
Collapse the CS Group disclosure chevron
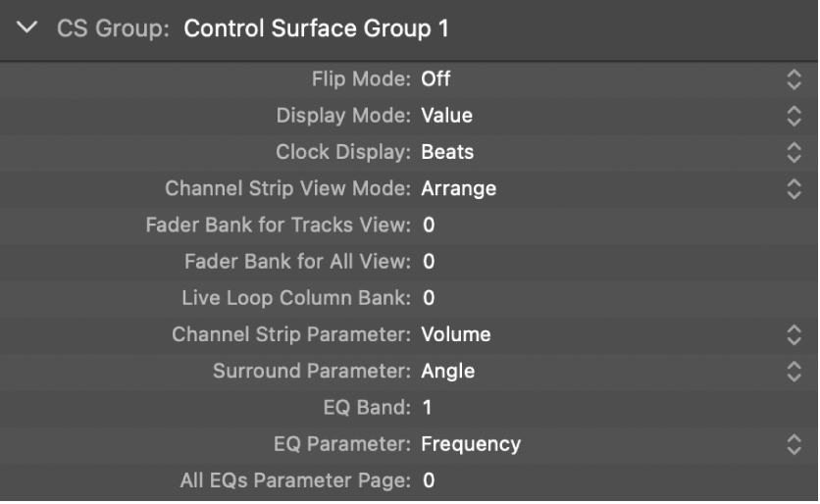tap(28, 28)
